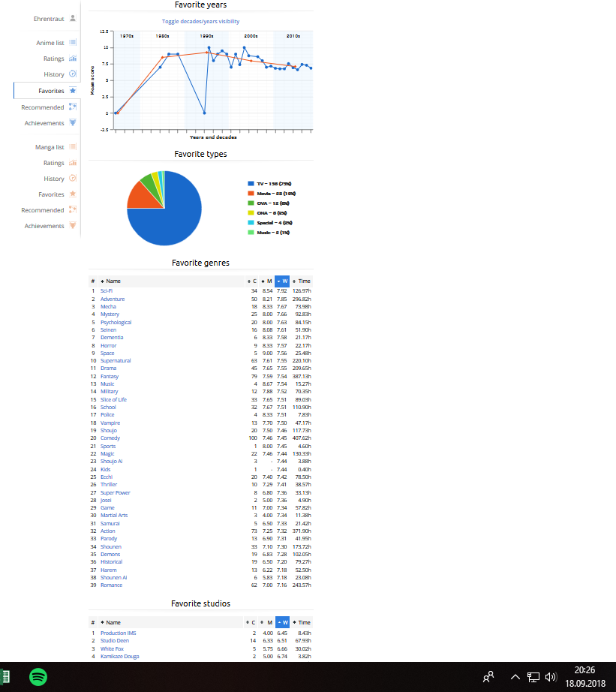
Task: Sort the studios table by Time
Action: click(302, 622)
